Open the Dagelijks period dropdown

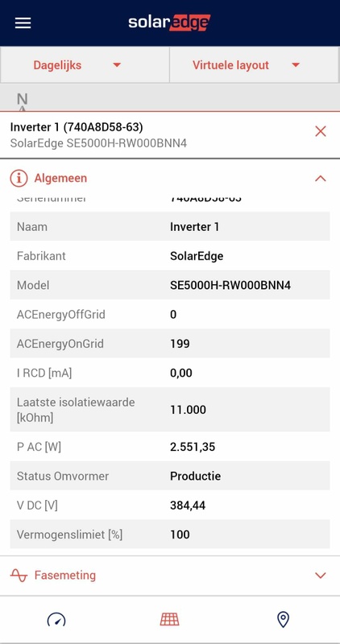[85, 65]
